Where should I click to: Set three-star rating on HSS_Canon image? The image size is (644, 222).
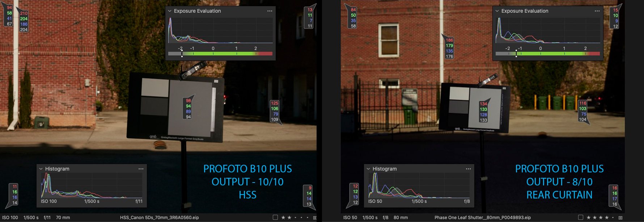coord(295,217)
